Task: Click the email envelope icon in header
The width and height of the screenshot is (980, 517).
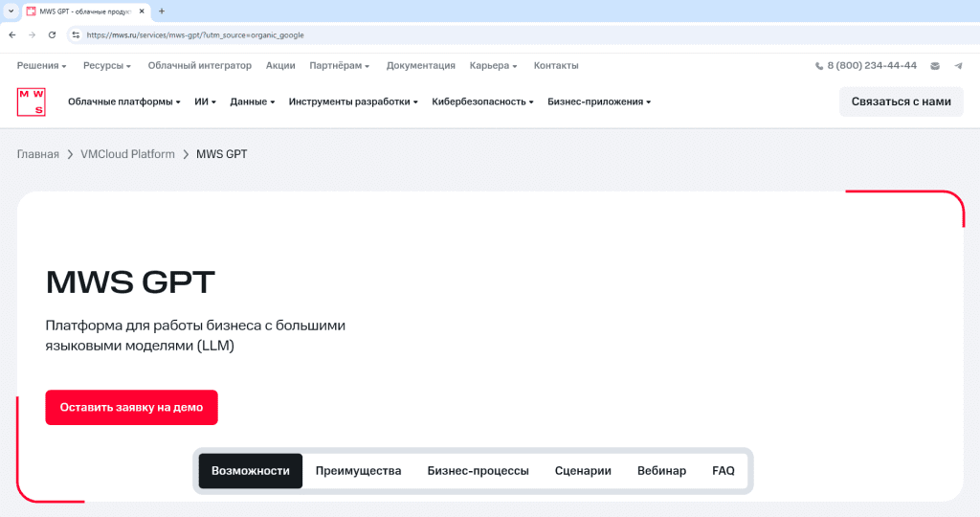Action: 935,66
